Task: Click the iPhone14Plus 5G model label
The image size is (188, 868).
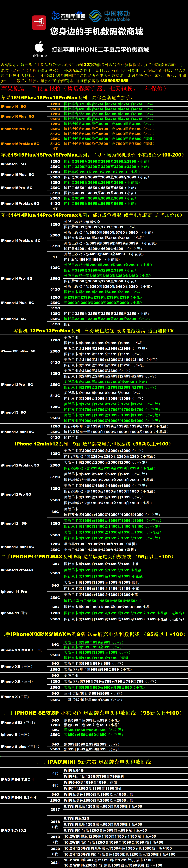Action: pos(18,303)
